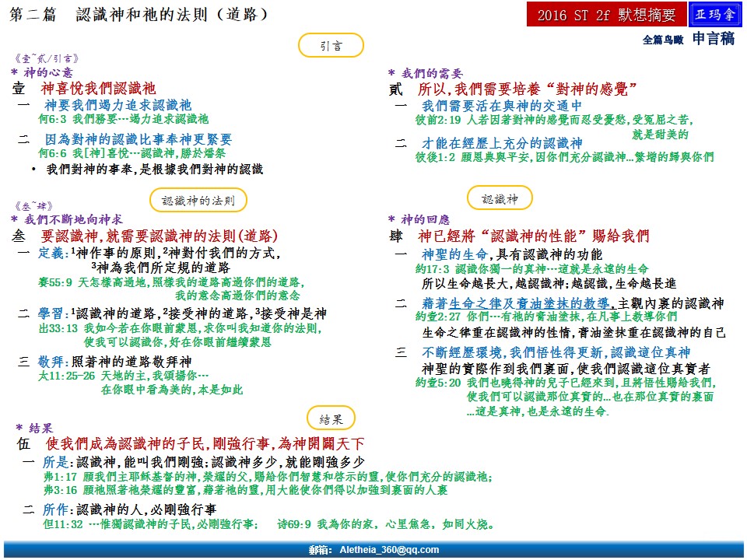Click the 申言稿 label
The height and width of the screenshot is (560, 747).
(x=714, y=39)
